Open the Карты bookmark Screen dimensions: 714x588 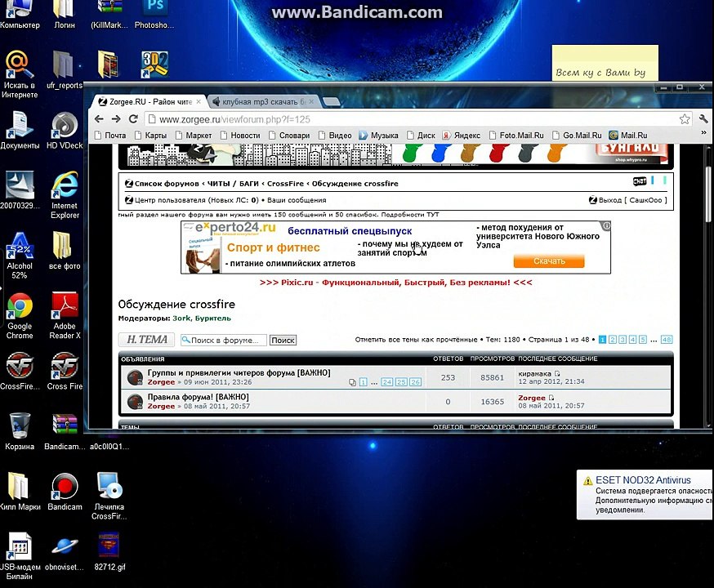(150, 136)
